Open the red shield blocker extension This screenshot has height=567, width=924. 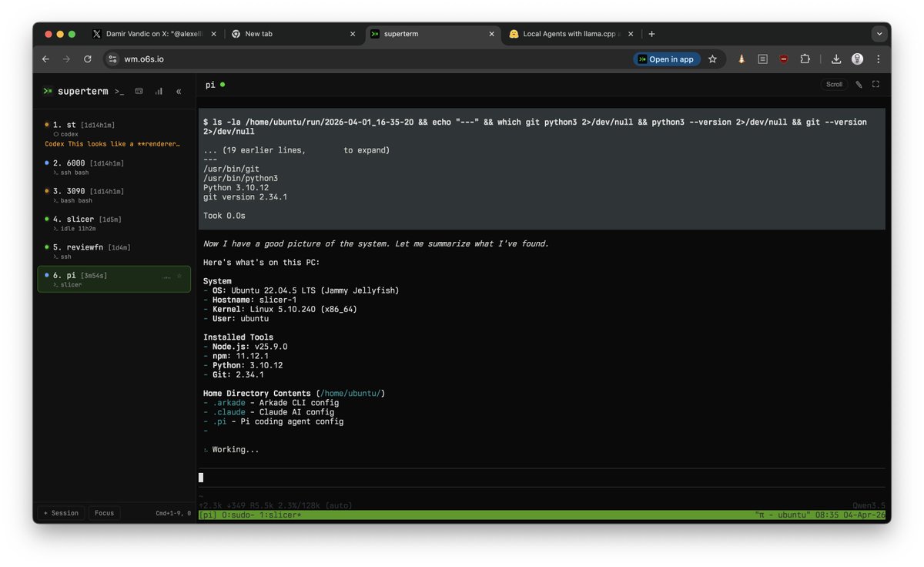pos(784,59)
